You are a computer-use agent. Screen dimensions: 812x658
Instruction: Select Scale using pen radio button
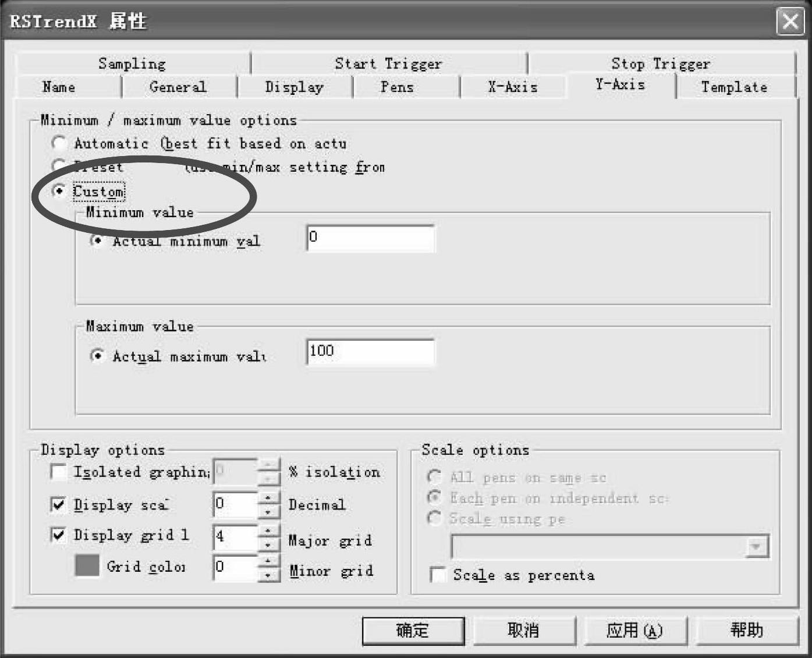pyautogui.click(x=434, y=518)
